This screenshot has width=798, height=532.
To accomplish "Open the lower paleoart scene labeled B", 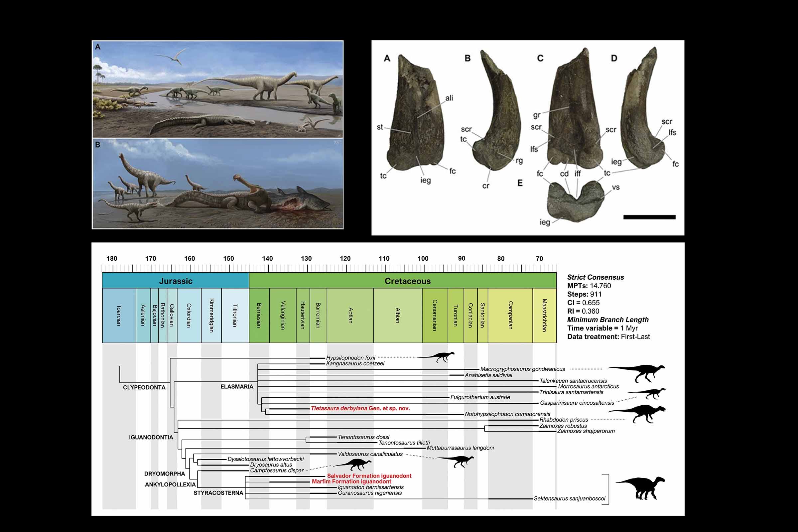I will coord(217,183).
